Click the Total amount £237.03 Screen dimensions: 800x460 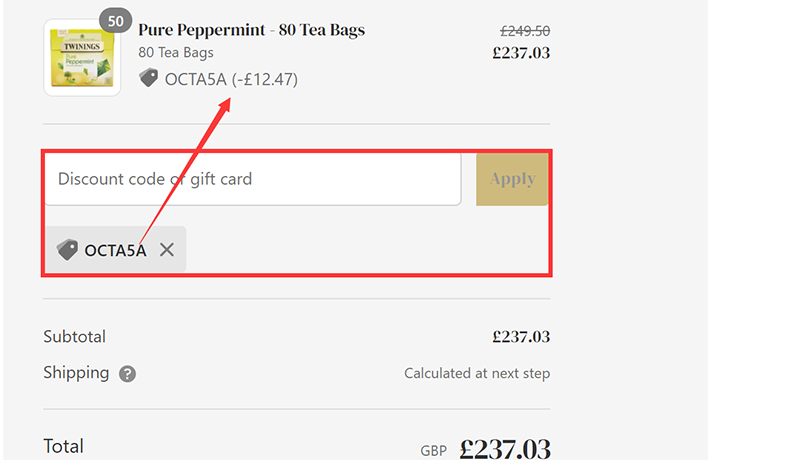click(505, 449)
